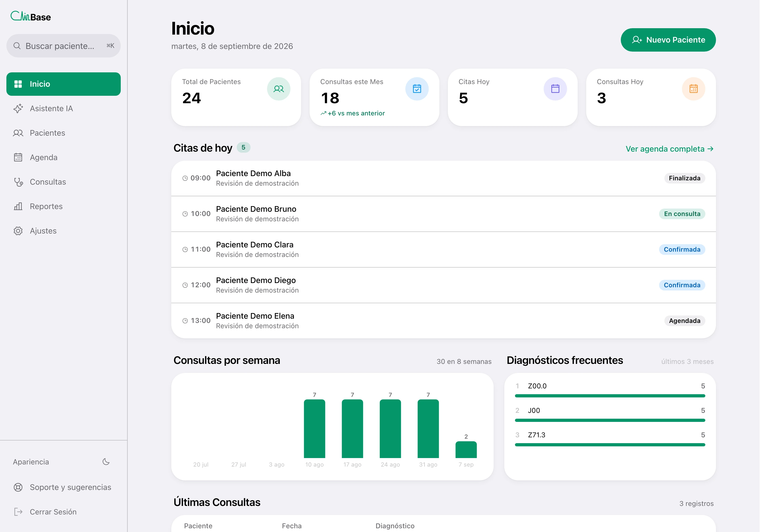Click the 10 ago bar in chart
Screen dimensions: 766x532
pos(314,429)
